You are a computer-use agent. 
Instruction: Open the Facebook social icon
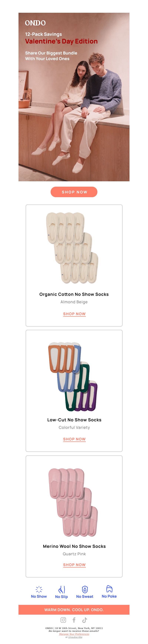(74, 620)
